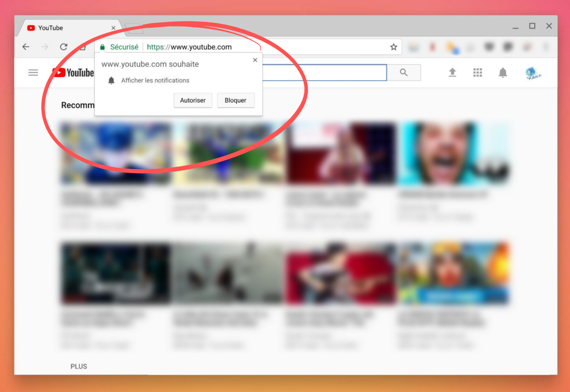Click the Chrome menu three-dots icon
570x392 pixels.
click(x=546, y=47)
